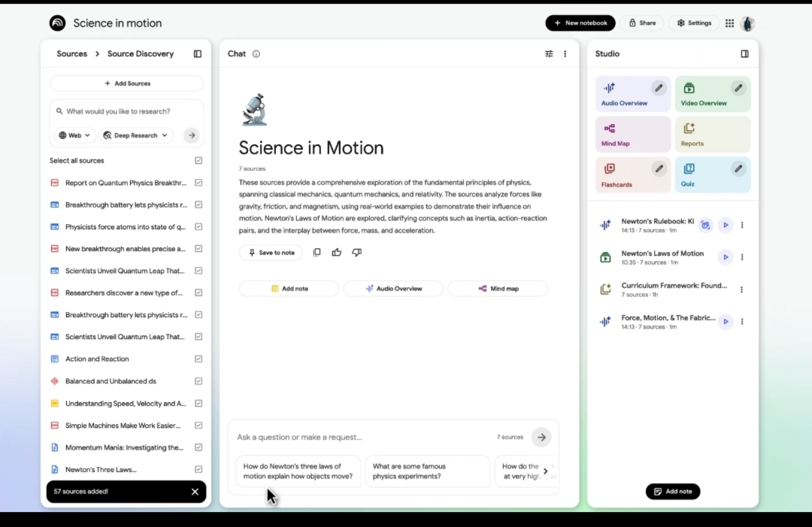
Task: Open the Mind Map studio tile
Action: (632, 135)
